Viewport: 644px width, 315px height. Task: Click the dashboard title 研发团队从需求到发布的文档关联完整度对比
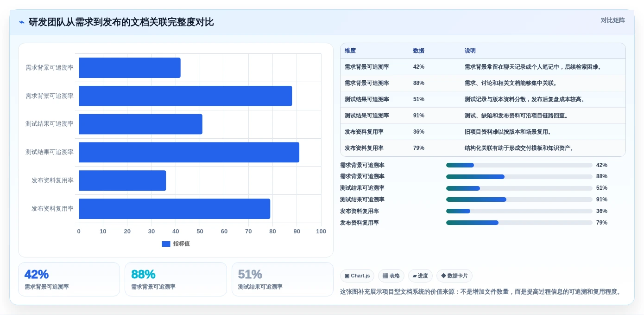click(x=121, y=22)
